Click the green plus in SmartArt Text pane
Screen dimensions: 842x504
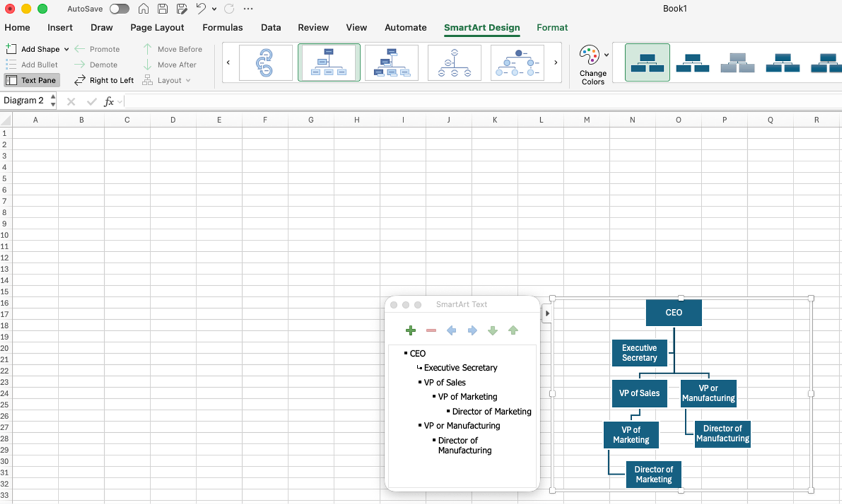pyautogui.click(x=410, y=330)
